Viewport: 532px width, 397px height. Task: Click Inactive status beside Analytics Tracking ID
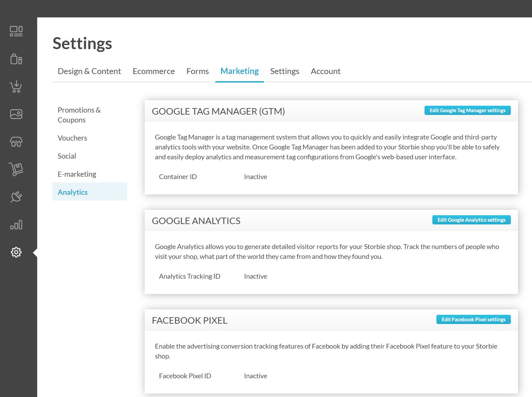click(256, 276)
